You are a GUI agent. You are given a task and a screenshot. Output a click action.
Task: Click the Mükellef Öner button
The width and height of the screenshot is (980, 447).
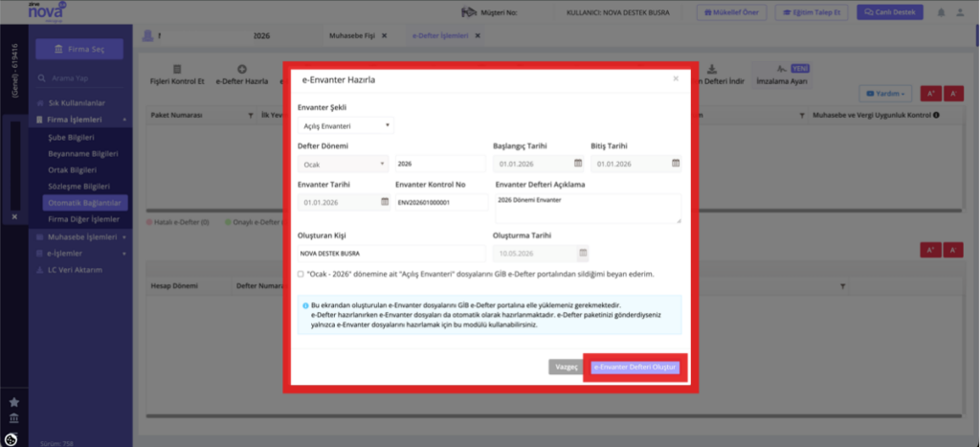(x=731, y=12)
